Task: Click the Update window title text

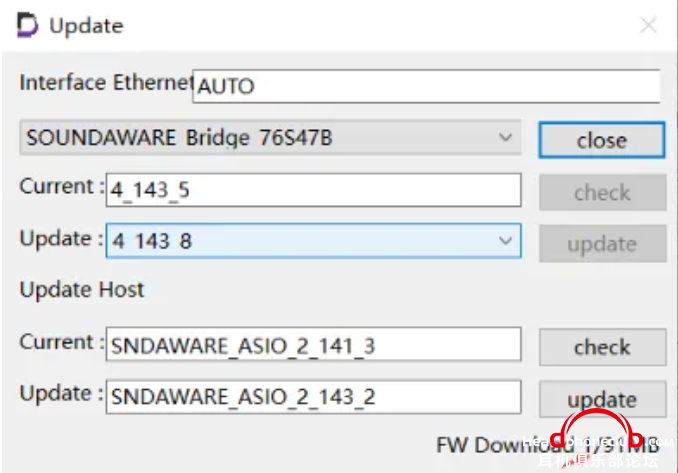Action: pyautogui.click(x=86, y=26)
